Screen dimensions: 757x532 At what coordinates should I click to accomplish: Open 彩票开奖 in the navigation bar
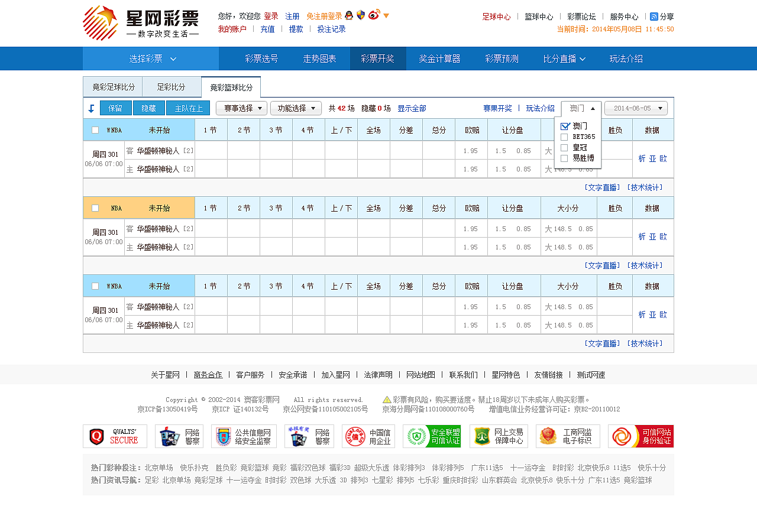378,59
